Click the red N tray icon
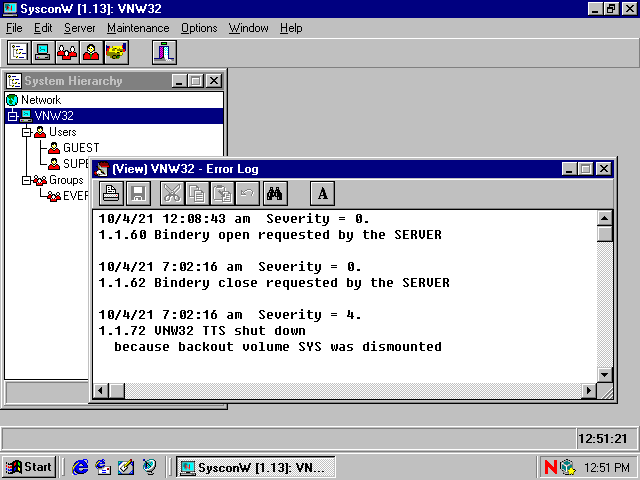 (x=551, y=467)
